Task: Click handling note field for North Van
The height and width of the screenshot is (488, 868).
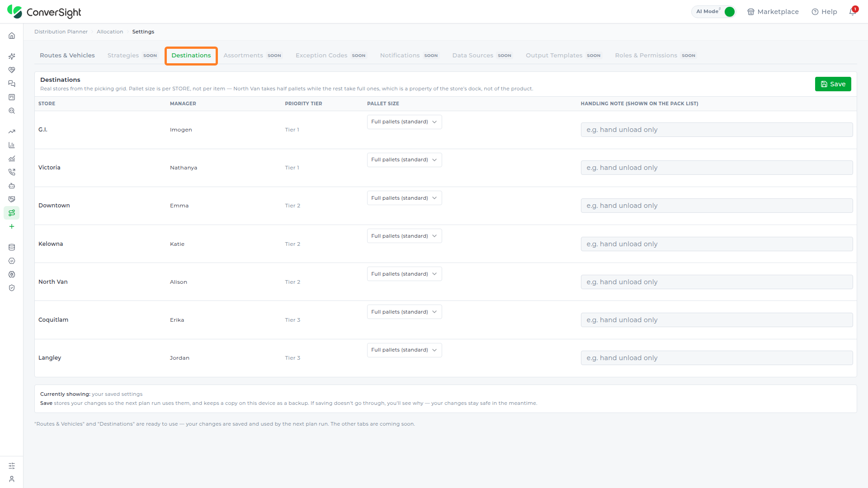Action: click(x=717, y=282)
